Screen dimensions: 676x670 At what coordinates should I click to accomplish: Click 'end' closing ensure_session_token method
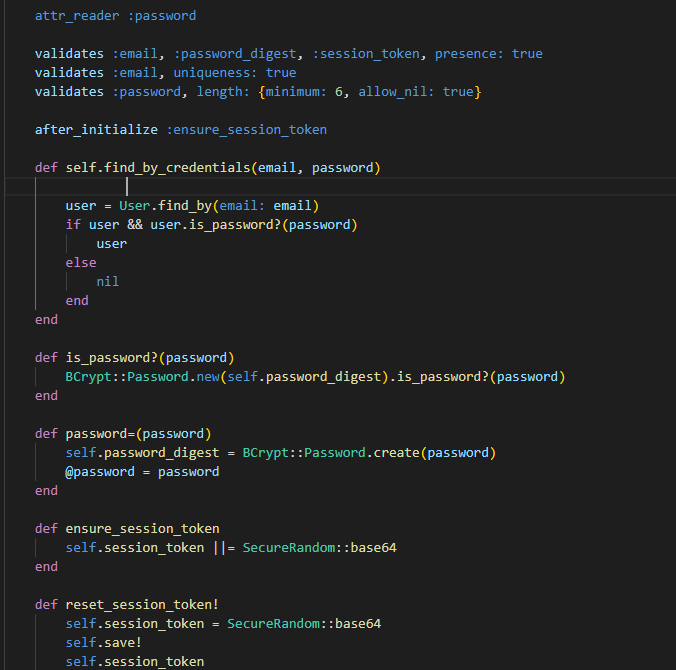pos(46,566)
